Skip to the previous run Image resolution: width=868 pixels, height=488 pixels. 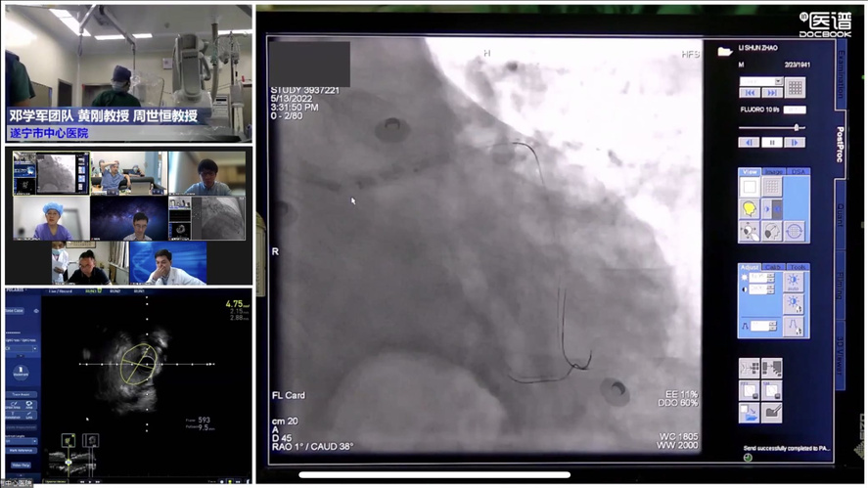click(750, 94)
